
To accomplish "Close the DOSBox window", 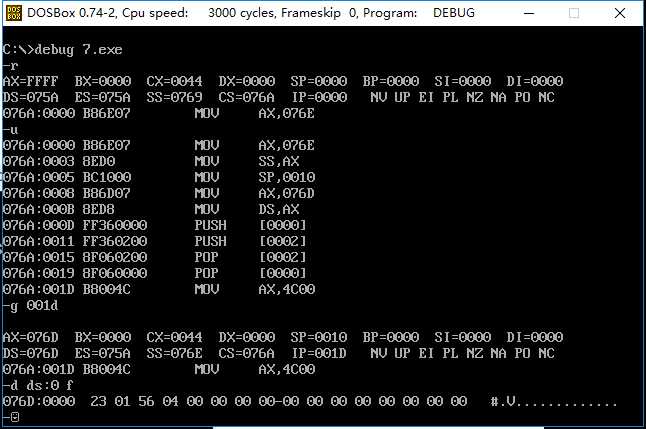I will click(620, 13).
